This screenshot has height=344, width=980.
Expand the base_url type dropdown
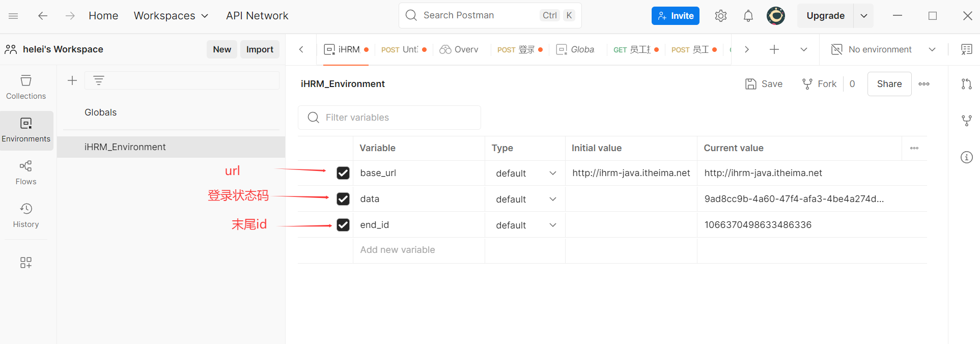pyautogui.click(x=552, y=174)
